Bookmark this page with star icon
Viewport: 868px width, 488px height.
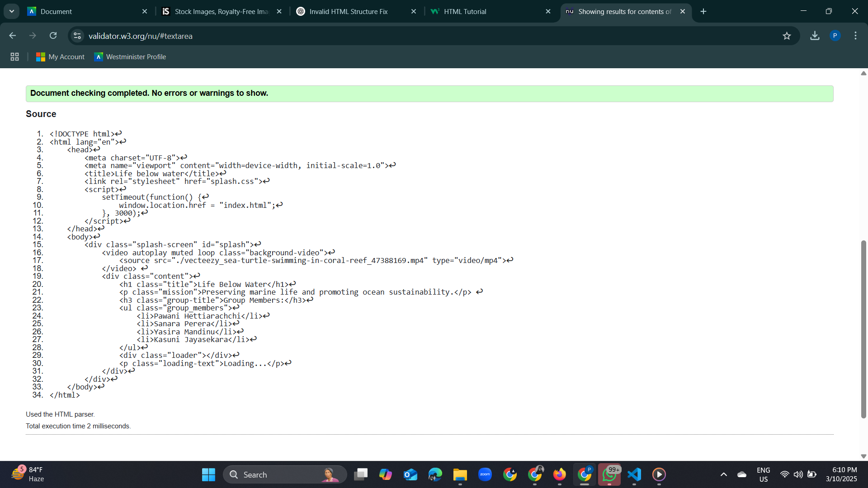click(x=787, y=36)
